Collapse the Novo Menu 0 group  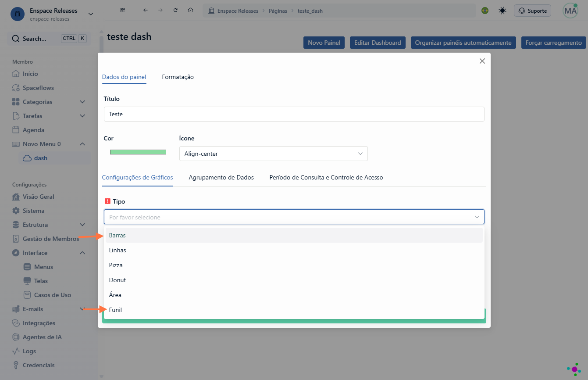pos(82,144)
